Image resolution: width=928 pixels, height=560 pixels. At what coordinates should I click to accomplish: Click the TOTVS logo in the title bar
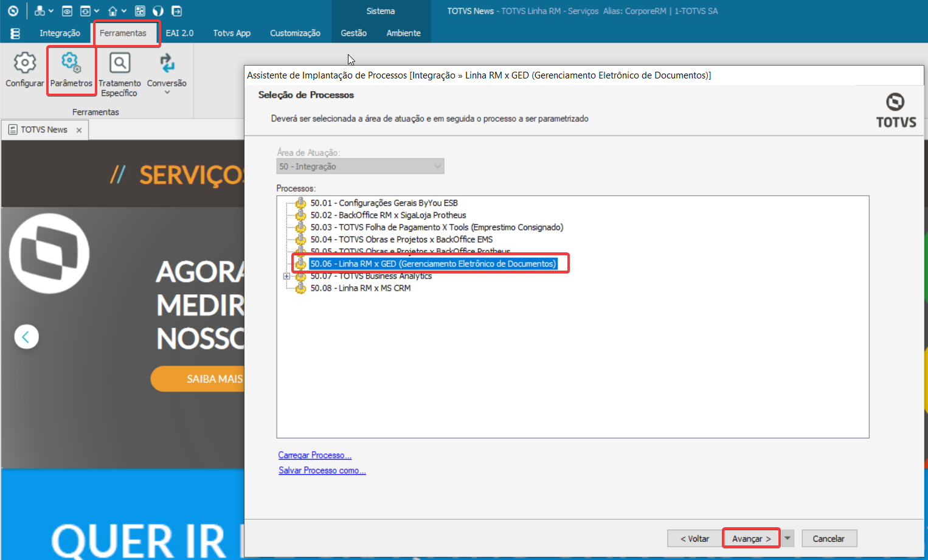click(13, 11)
